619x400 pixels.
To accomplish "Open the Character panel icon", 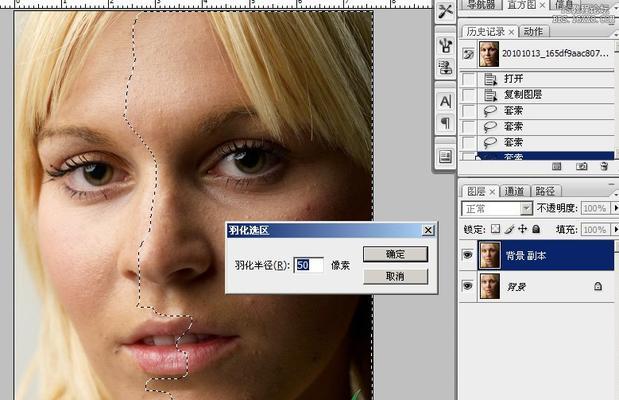I will tap(446, 101).
